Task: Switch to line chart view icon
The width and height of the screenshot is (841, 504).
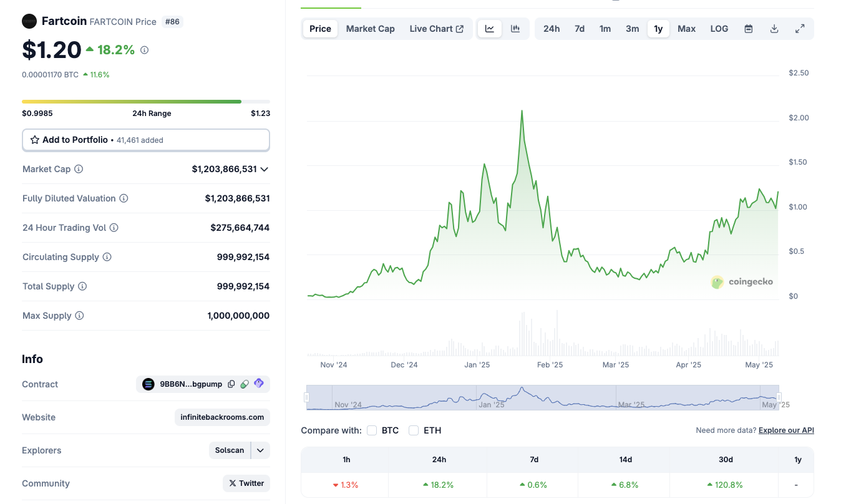Action: point(490,29)
